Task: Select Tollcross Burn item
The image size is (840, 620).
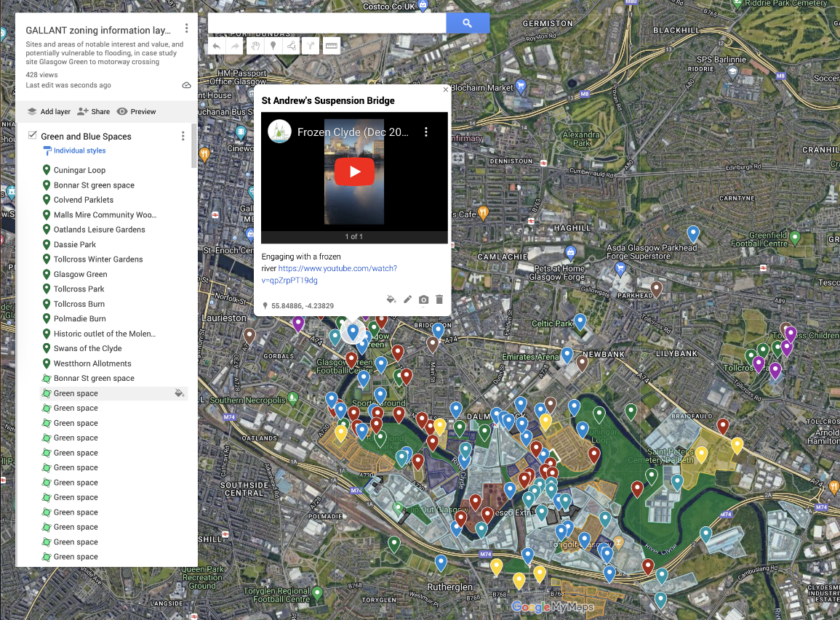Action: pos(79,304)
